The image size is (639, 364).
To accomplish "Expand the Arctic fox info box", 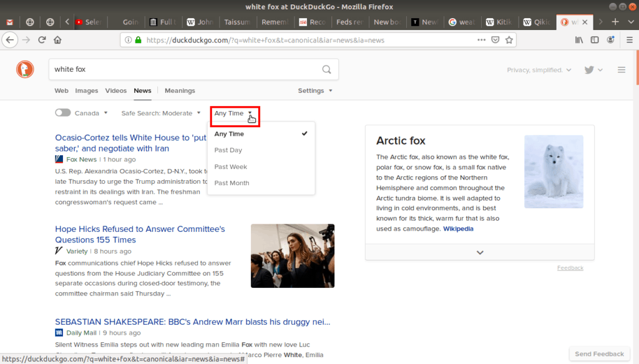I will [x=480, y=252].
